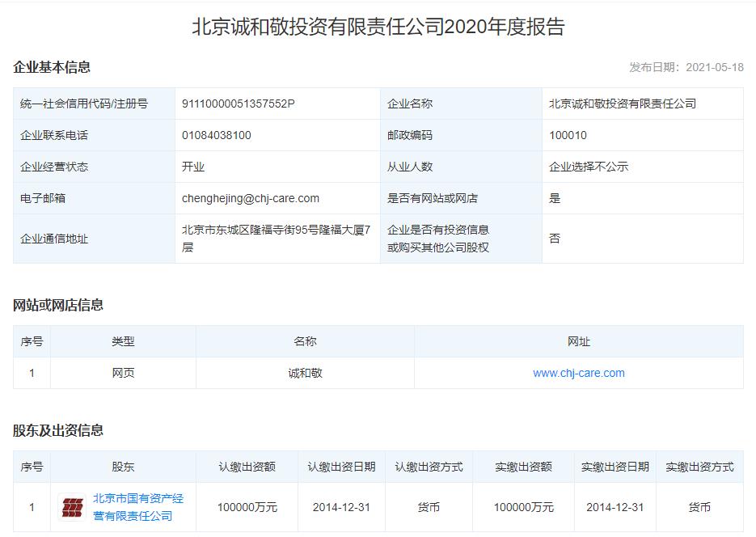The height and width of the screenshot is (537, 756).
Task: Select the report title 北京诚和敬投资有限责任公司2020年度报告
Action: (378, 27)
